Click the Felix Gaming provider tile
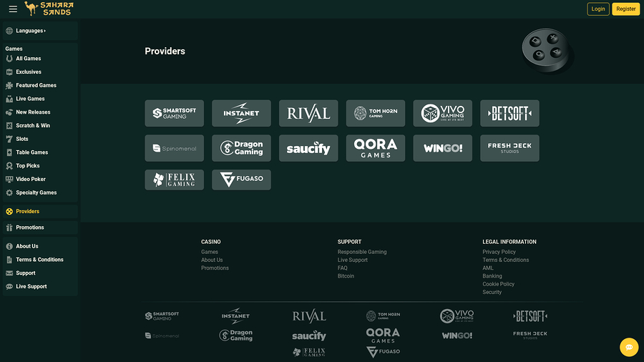The image size is (644, 362). [x=174, y=180]
